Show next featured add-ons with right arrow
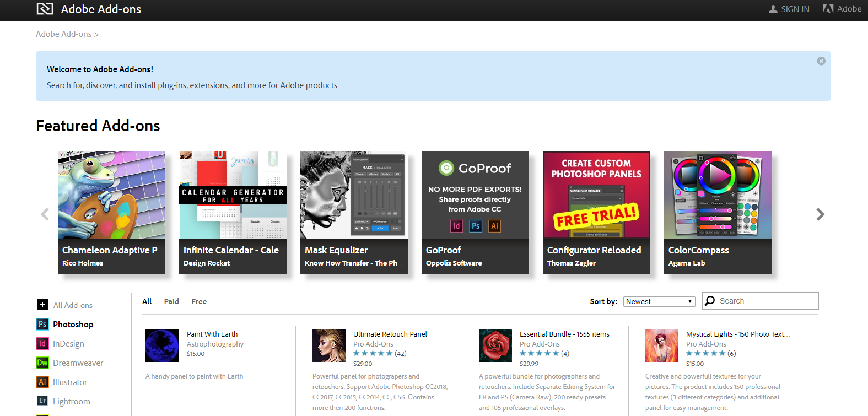 click(x=820, y=214)
